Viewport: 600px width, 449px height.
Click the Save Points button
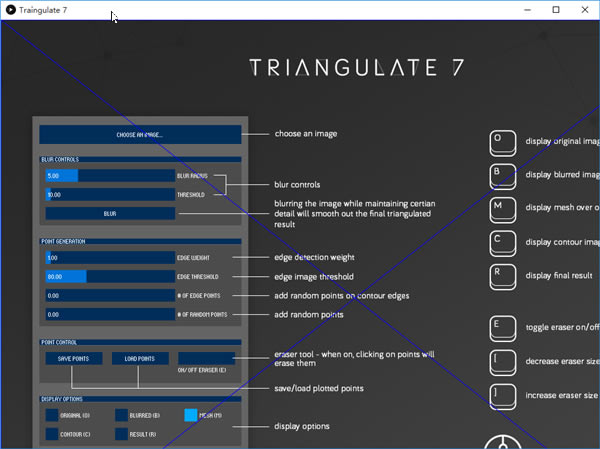coord(74,357)
